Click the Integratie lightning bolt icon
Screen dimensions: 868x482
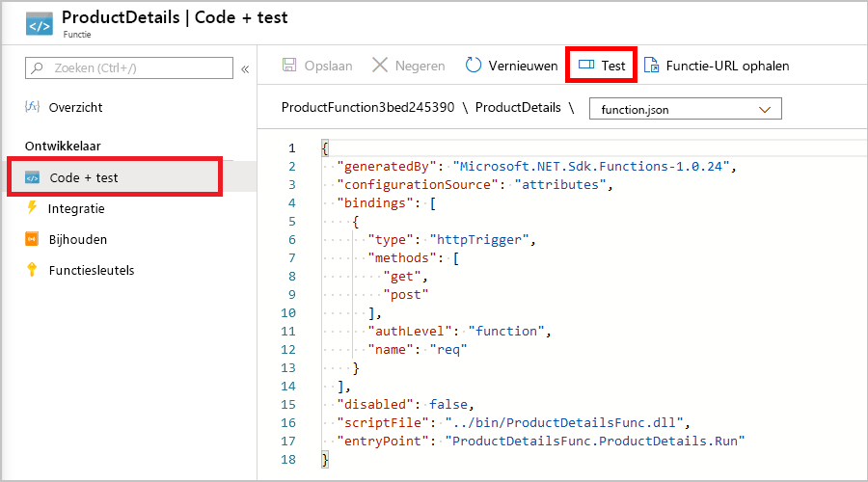(32, 208)
